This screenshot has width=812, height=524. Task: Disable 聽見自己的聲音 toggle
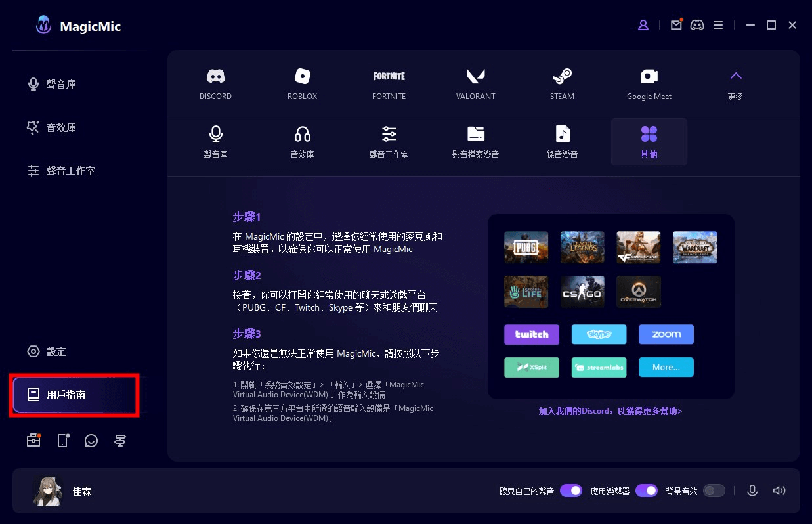pos(570,491)
